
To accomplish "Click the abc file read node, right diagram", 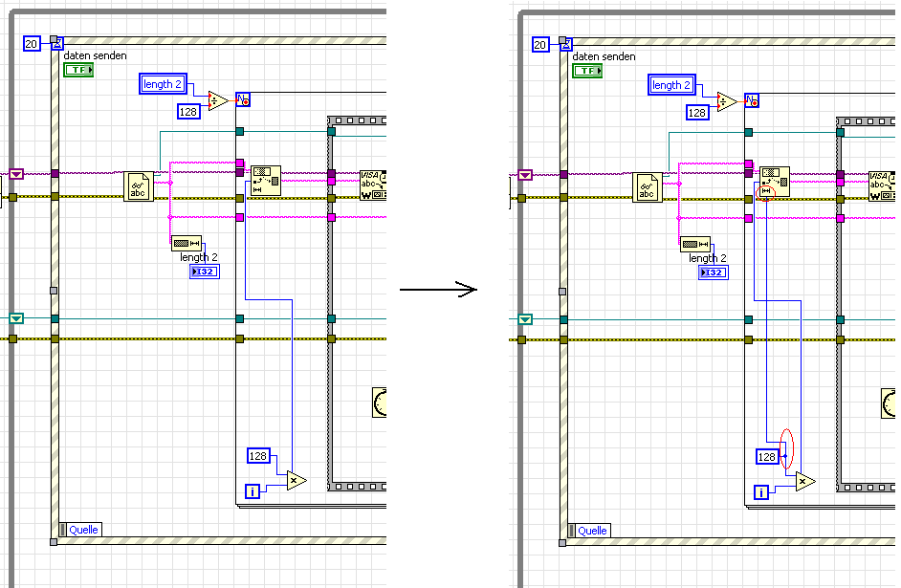I will (648, 187).
